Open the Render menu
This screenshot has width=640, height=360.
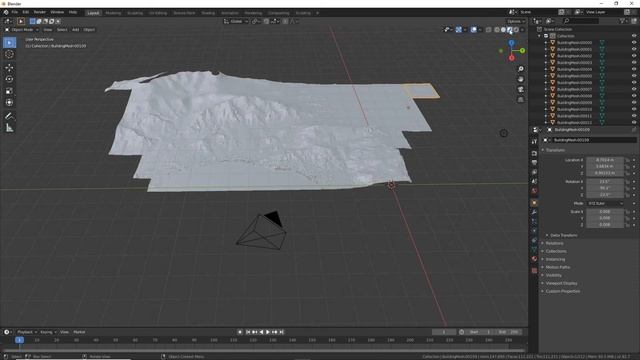[40, 13]
